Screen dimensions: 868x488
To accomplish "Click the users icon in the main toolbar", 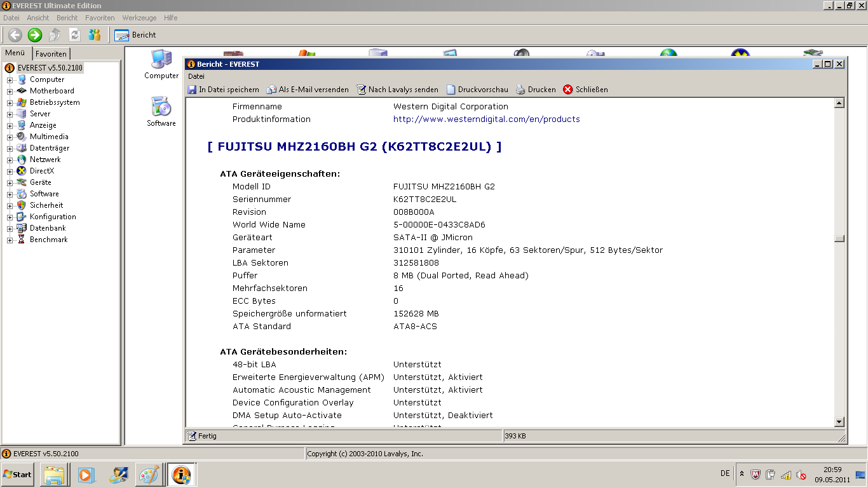I will [95, 35].
